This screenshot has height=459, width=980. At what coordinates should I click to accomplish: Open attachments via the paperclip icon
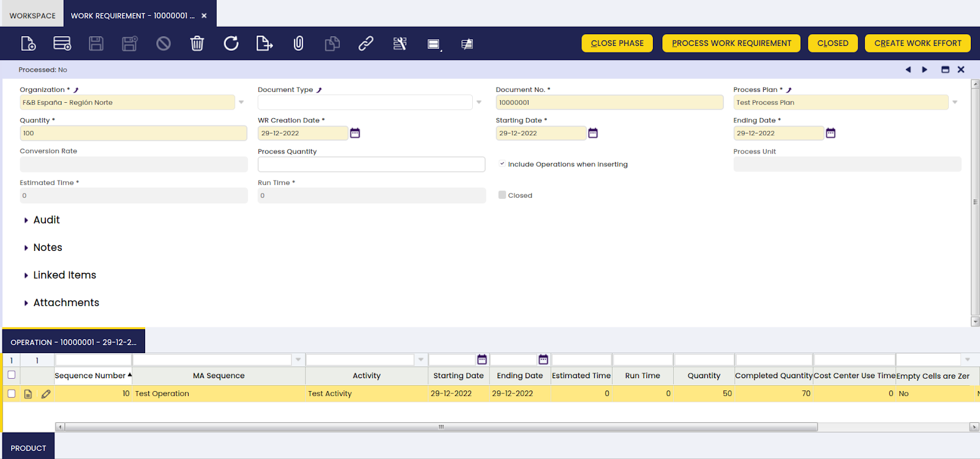pyautogui.click(x=298, y=43)
